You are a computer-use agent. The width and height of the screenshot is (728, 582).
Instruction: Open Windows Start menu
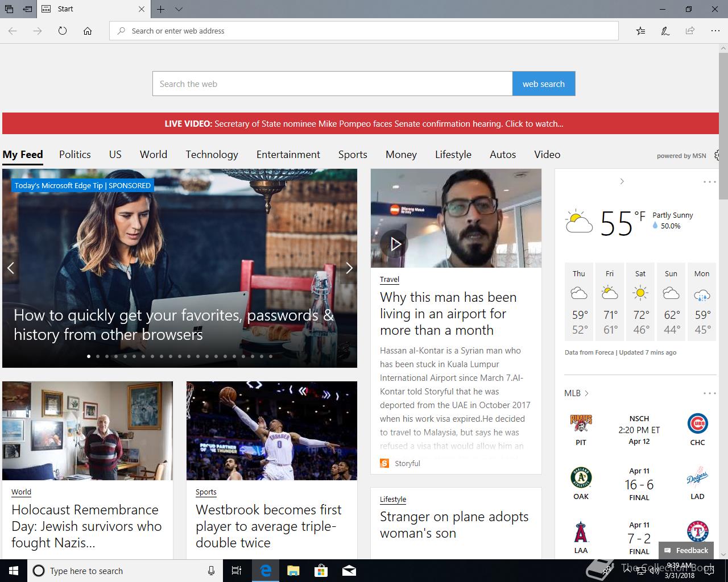click(x=14, y=571)
